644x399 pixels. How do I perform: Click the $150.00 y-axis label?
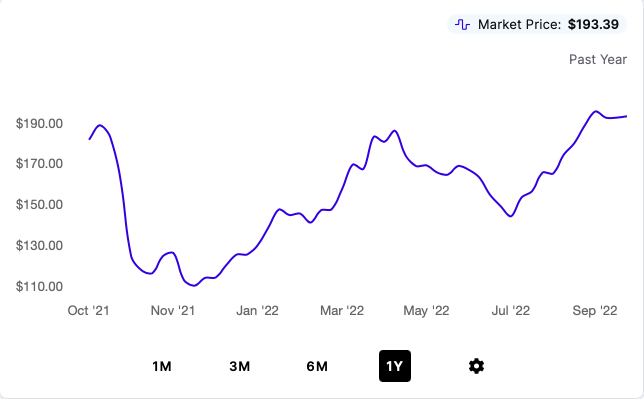(x=39, y=204)
